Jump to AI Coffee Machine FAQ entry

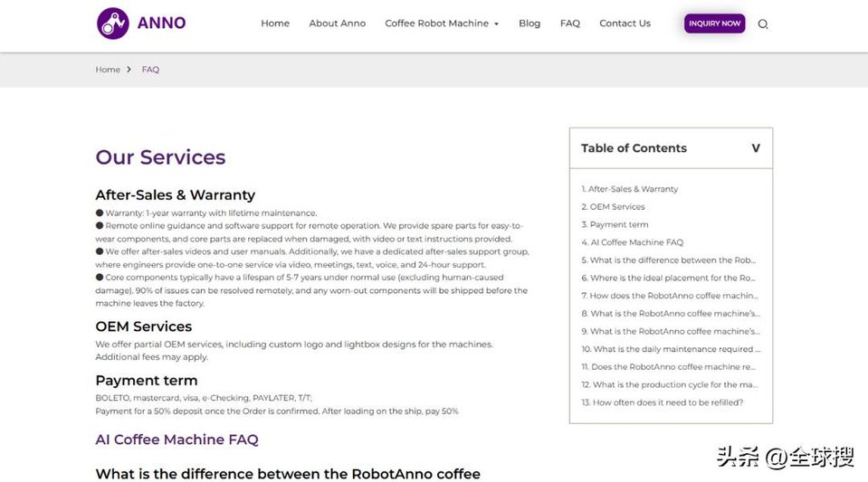(632, 241)
